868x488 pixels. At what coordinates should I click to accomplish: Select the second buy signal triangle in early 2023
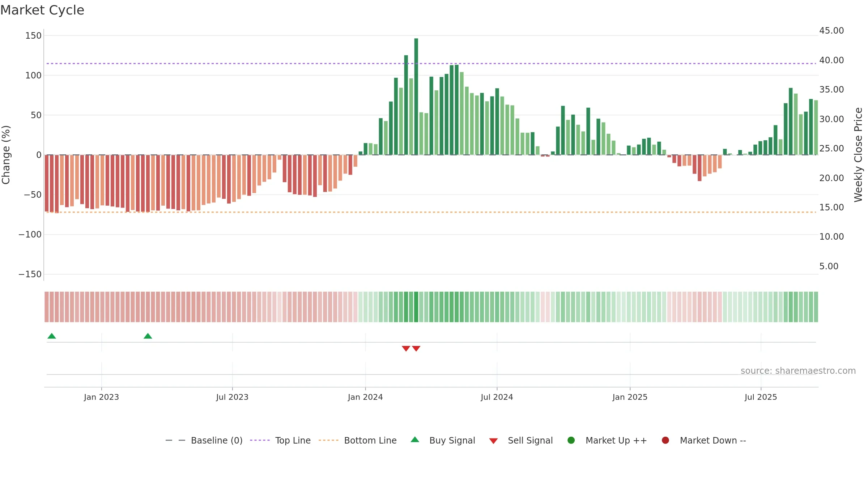[x=148, y=336]
